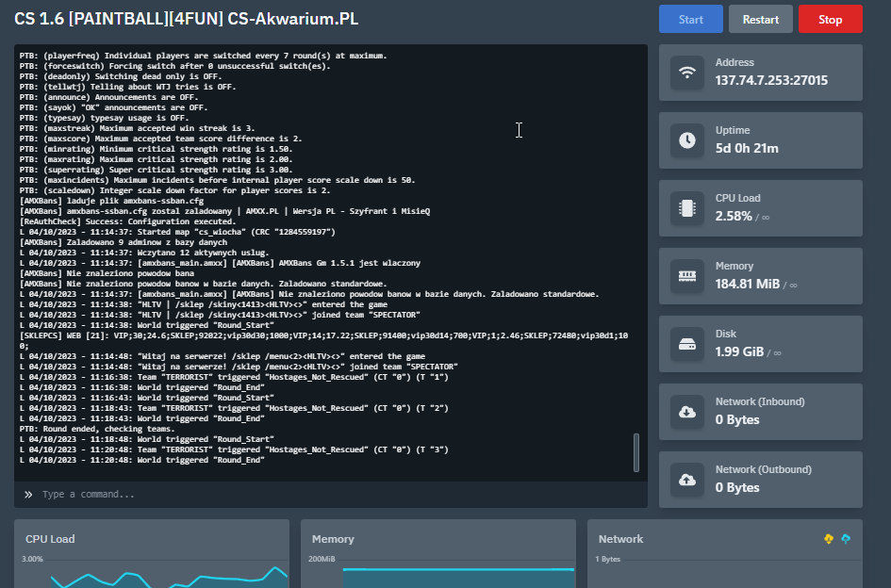Click the server title CS 1.6 [PAINTBALL][4FUN] CS-Akwarium.PL
This screenshot has height=588, width=891.
(187, 19)
